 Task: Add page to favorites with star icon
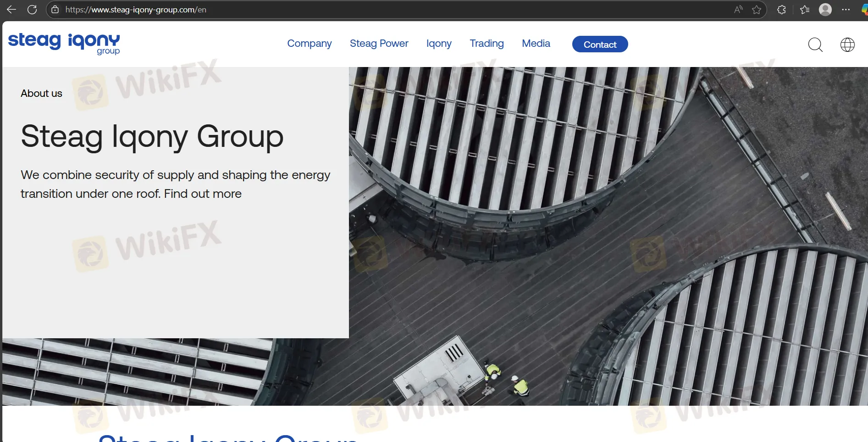[757, 10]
